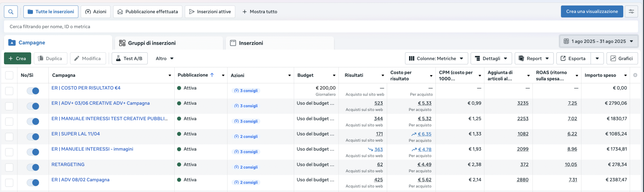Expand Colonne: Metriche dropdown
The width and height of the screenshot is (644, 192).
[436, 58]
